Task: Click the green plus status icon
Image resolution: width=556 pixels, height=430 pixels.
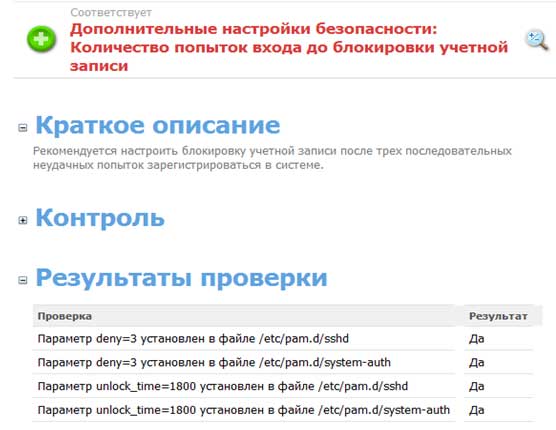Action: tap(41, 39)
